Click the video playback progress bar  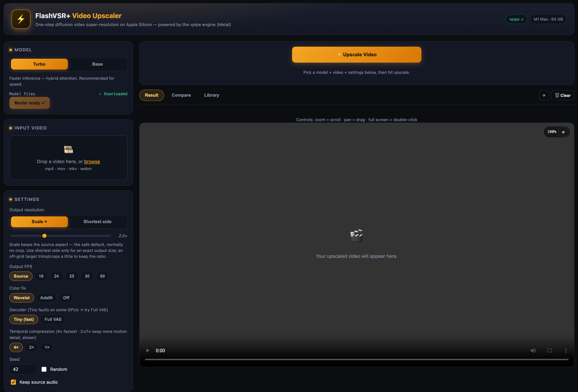tap(357, 359)
